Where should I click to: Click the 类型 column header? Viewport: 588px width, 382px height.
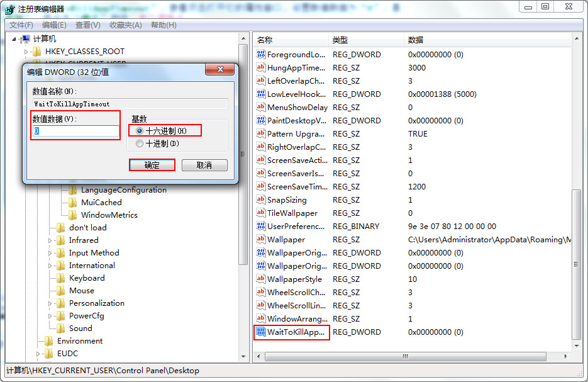tap(340, 40)
